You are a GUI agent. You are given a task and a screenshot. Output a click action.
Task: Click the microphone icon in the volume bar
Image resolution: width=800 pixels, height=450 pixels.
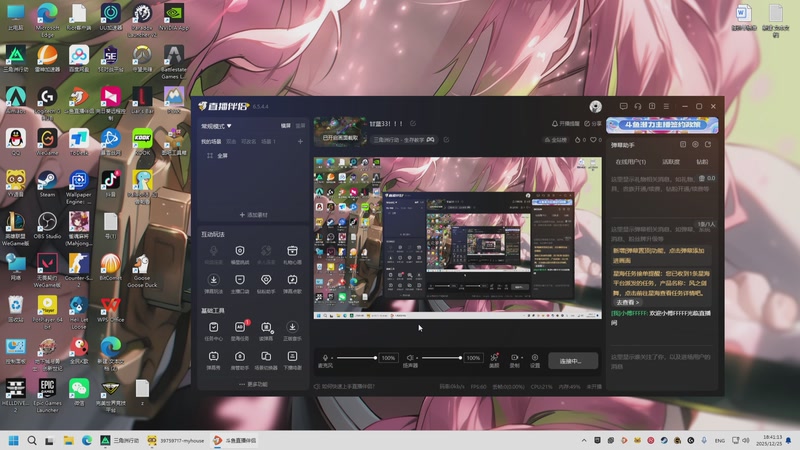pyautogui.click(x=325, y=358)
